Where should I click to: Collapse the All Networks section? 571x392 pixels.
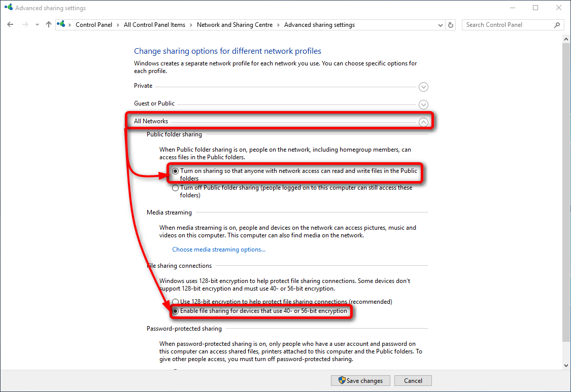tap(423, 122)
